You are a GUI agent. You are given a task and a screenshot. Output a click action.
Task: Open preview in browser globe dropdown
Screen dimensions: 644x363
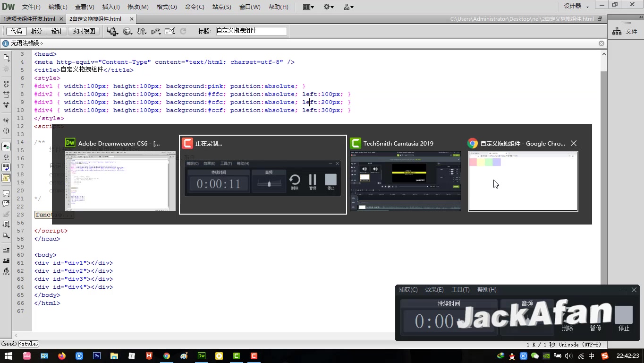point(127,31)
